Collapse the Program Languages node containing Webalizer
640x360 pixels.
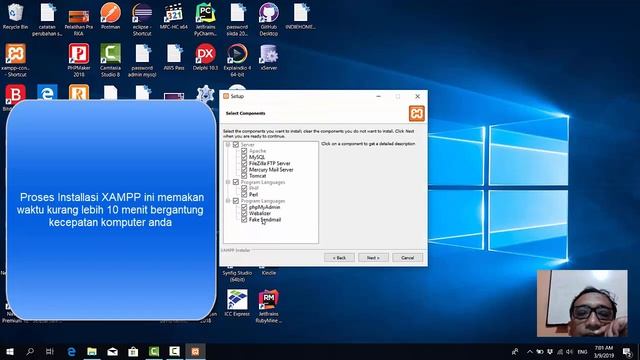point(228,201)
